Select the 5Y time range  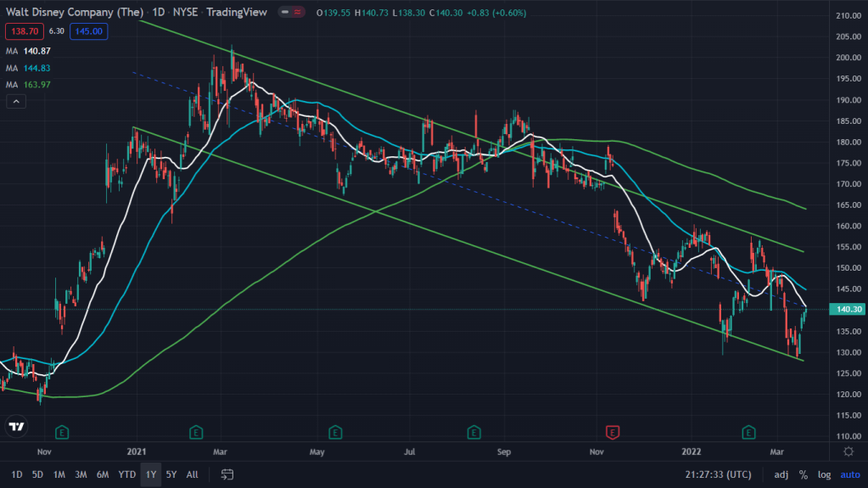click(x=171, y=474)
